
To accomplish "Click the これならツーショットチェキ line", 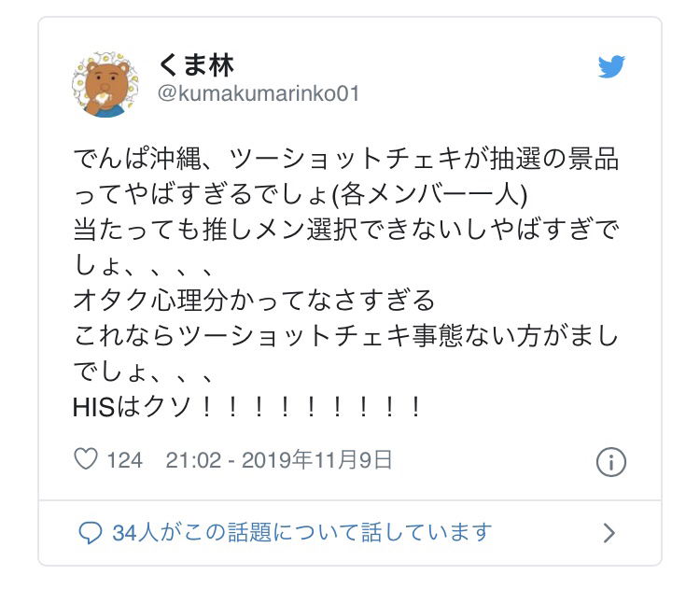I will point(346,336).
